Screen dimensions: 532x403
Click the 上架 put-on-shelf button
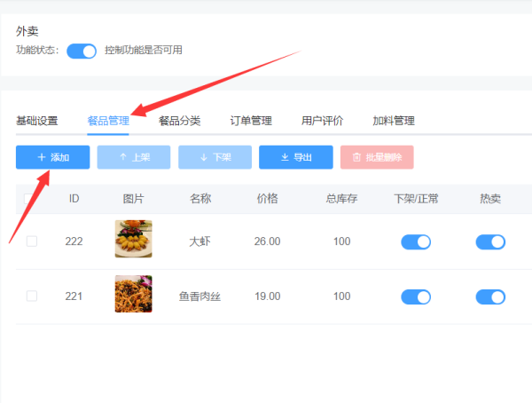[x=133, y=157]
